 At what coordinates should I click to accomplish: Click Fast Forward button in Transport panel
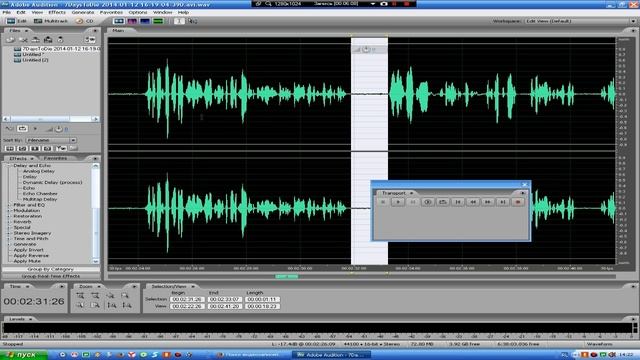(488, 202)
